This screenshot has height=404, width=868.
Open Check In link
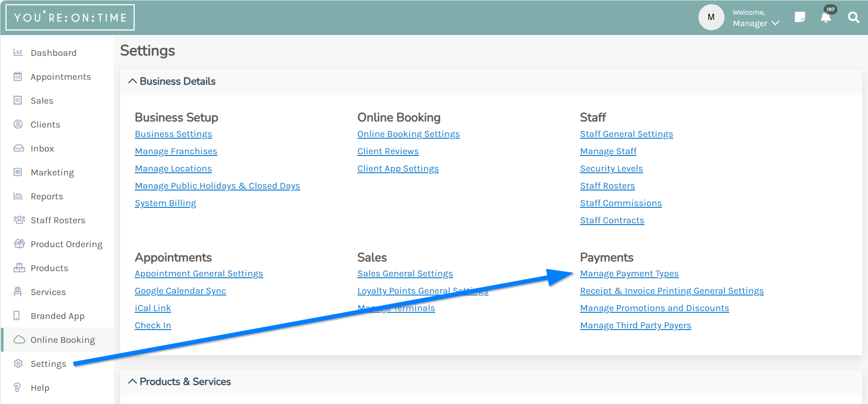[x=153, y=325]
